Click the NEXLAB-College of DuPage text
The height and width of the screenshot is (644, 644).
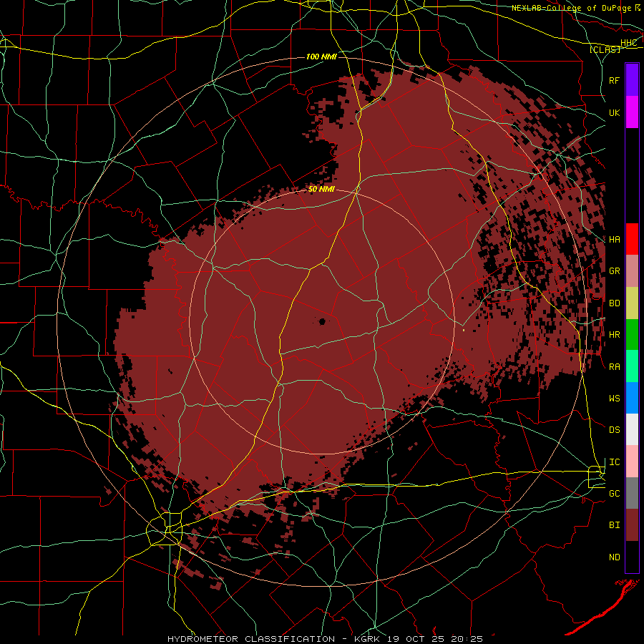570,8
